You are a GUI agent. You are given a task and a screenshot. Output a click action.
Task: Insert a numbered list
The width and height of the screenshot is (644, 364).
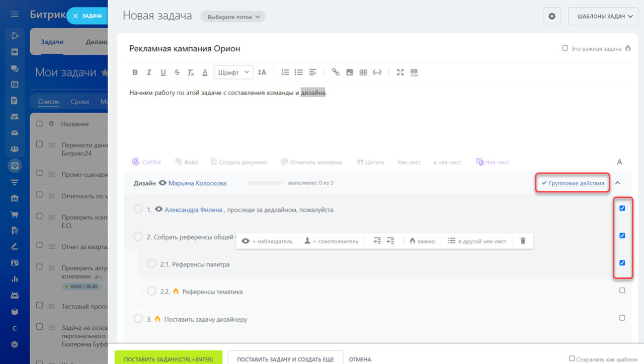(285, 72)
